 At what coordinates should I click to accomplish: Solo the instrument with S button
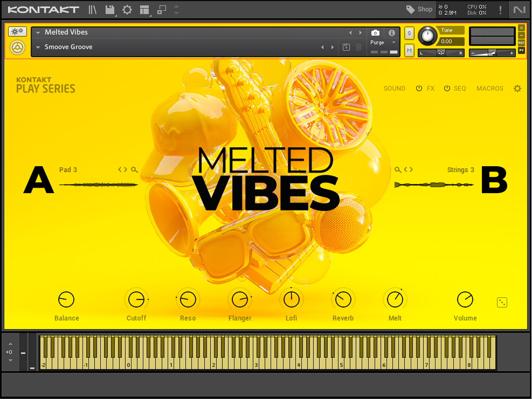(x=409, y=33)
